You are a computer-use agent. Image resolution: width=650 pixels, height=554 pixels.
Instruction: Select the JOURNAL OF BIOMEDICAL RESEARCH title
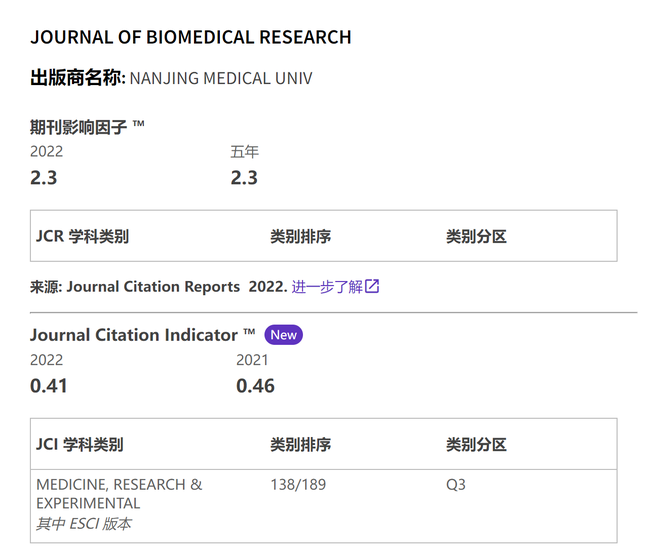[x=191, y=37]
